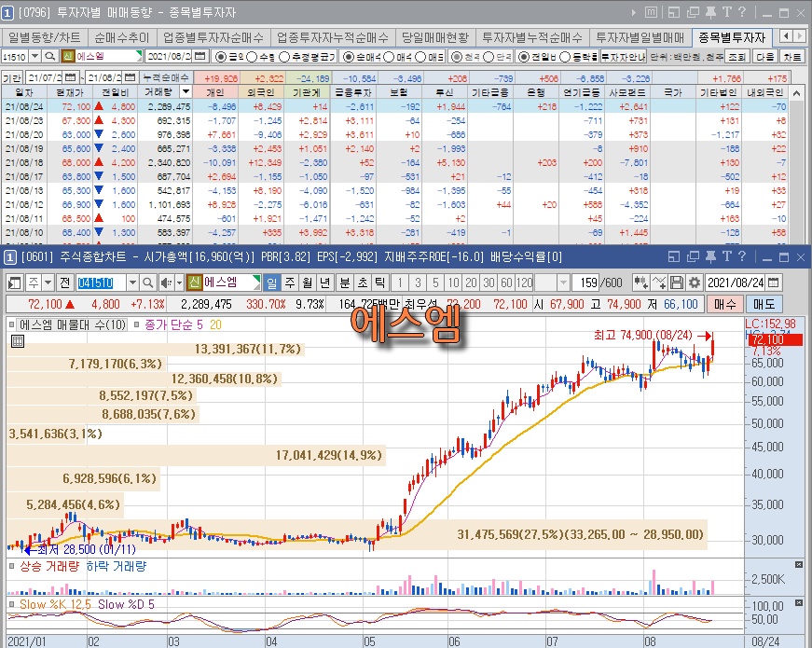The width and height of the screenshot is (812, 648).
Task: Select the 등락률 radio button
Action: pyautogui.click(x=565, y=57)
